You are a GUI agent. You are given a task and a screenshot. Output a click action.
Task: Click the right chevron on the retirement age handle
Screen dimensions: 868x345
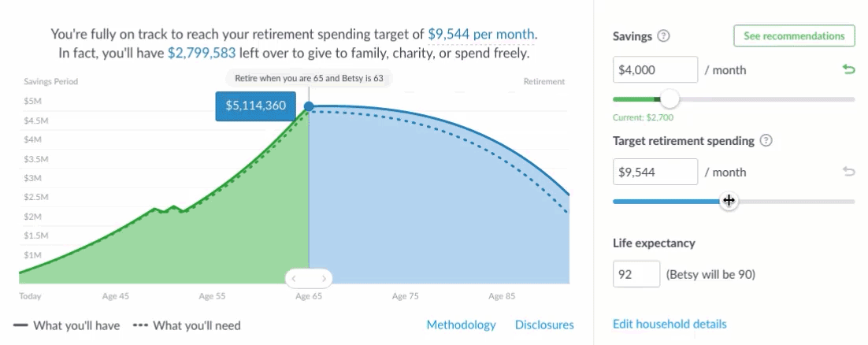323,278
